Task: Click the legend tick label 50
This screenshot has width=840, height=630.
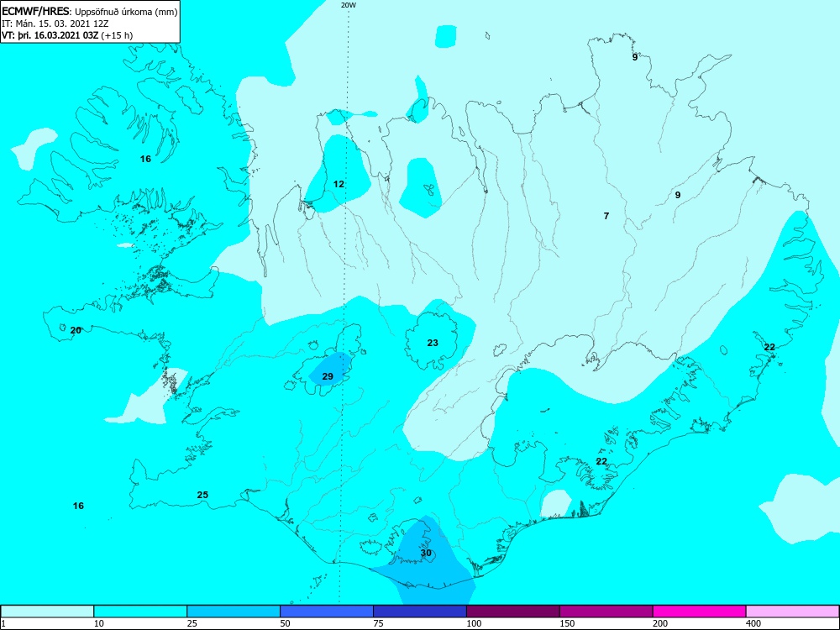Action: (285, 623)
